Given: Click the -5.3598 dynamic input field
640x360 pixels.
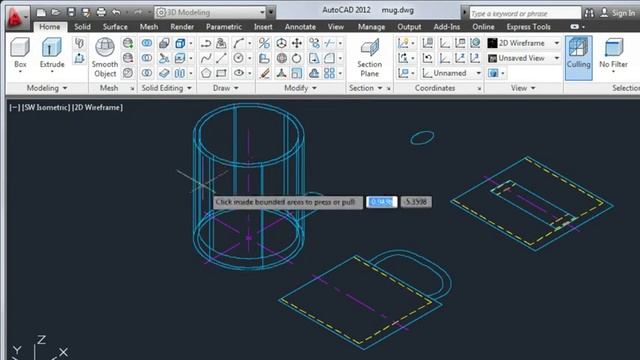Looking at the screenshot, I should (x=416, y=202).
